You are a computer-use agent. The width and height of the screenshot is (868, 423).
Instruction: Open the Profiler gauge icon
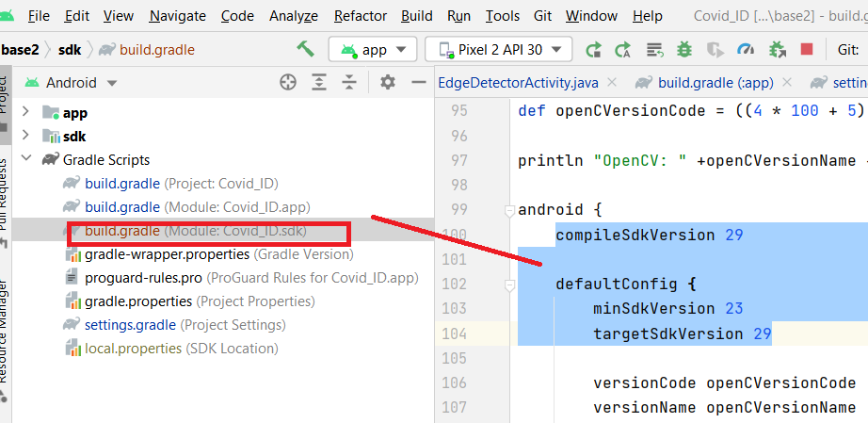coord(746,50)
